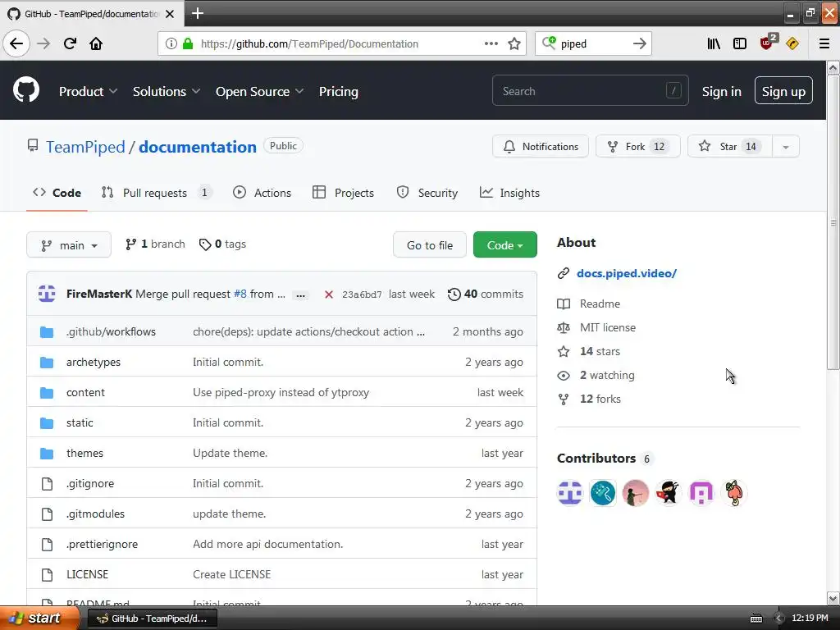
Task: Switch to the Actions tab
Action: [x=262, y=193]
